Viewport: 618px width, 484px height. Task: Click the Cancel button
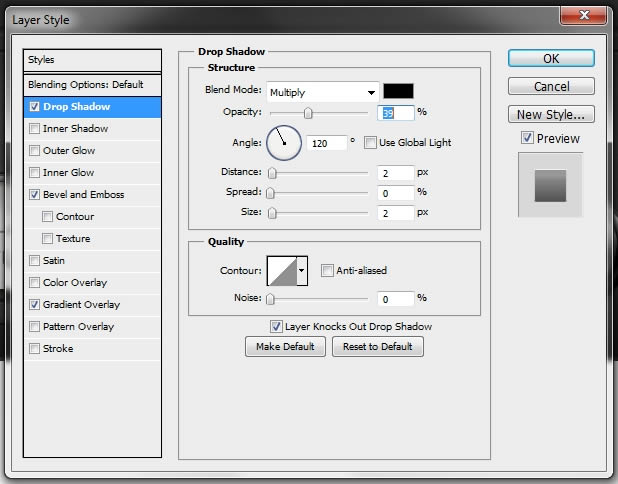[x=551, y=86]
